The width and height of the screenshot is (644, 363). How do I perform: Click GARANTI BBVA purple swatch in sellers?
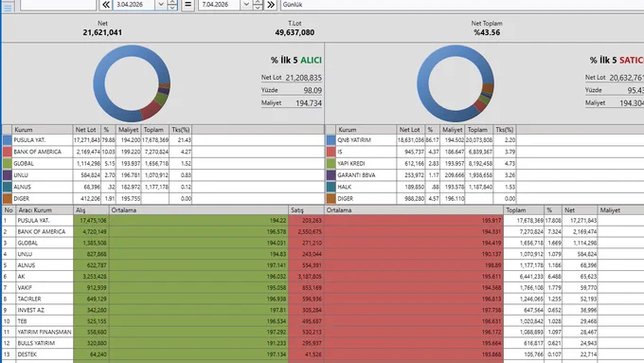(x=331, y=175)
